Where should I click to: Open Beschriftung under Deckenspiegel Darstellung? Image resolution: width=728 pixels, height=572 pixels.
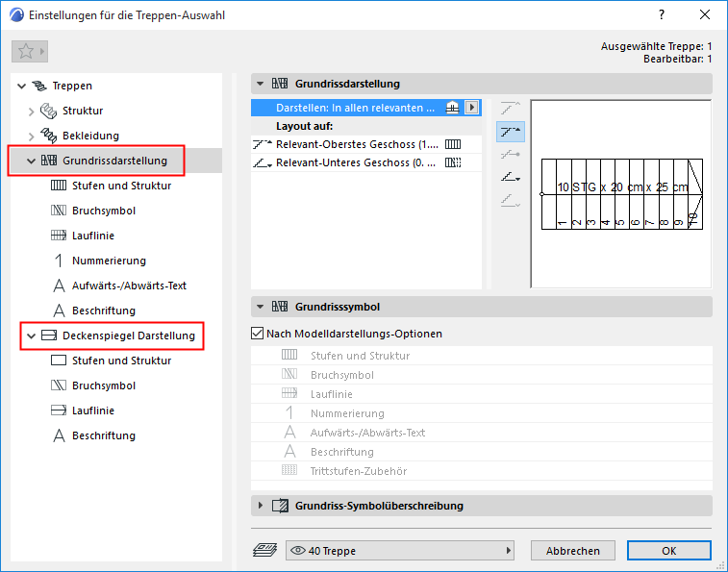coord(104,435)
